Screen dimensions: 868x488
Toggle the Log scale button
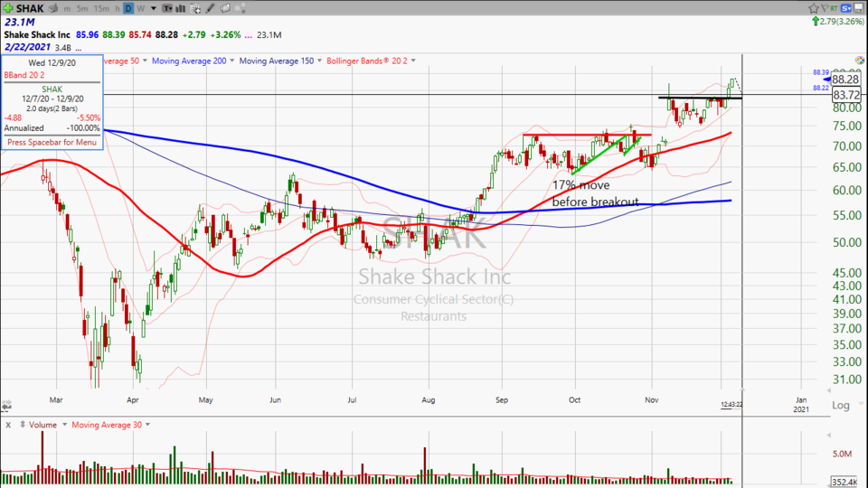point(840,405)
